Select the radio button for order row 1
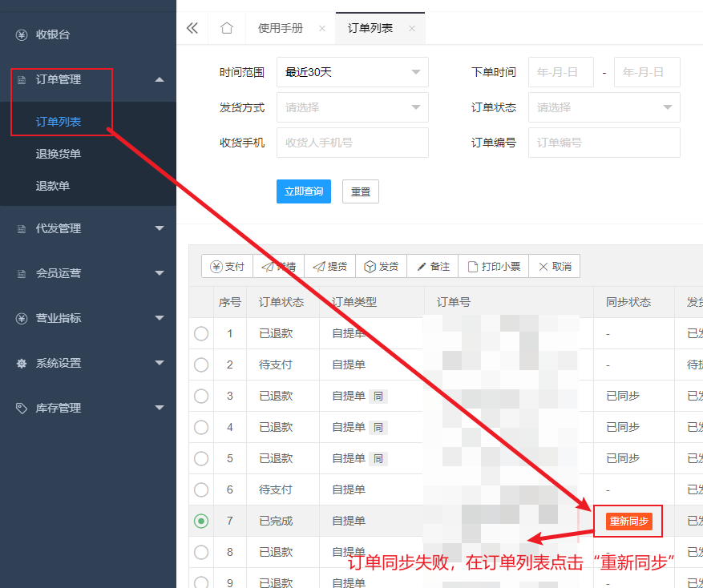The height and width of the screenshot is (588, 703). pyautogui.click(x=201, y=333)
